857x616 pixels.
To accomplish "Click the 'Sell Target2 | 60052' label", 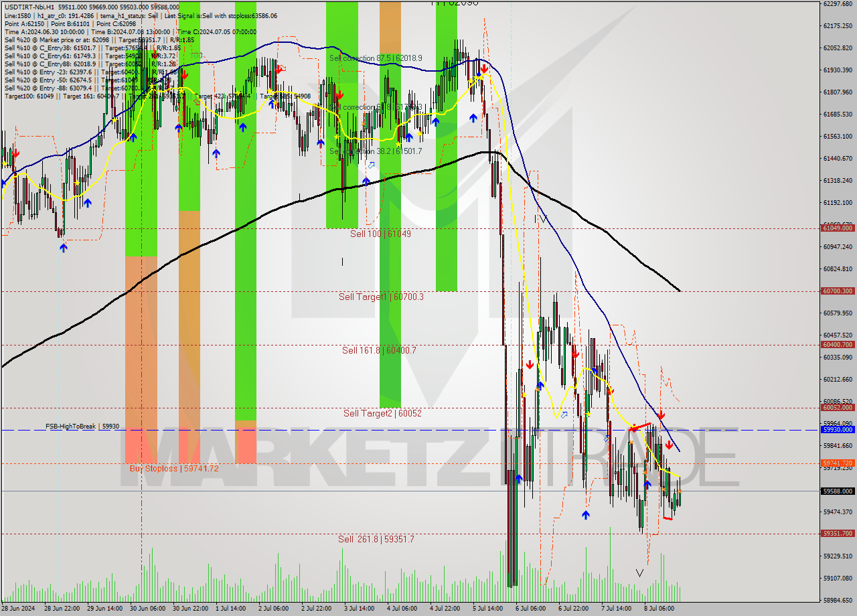I will [382, 413].
